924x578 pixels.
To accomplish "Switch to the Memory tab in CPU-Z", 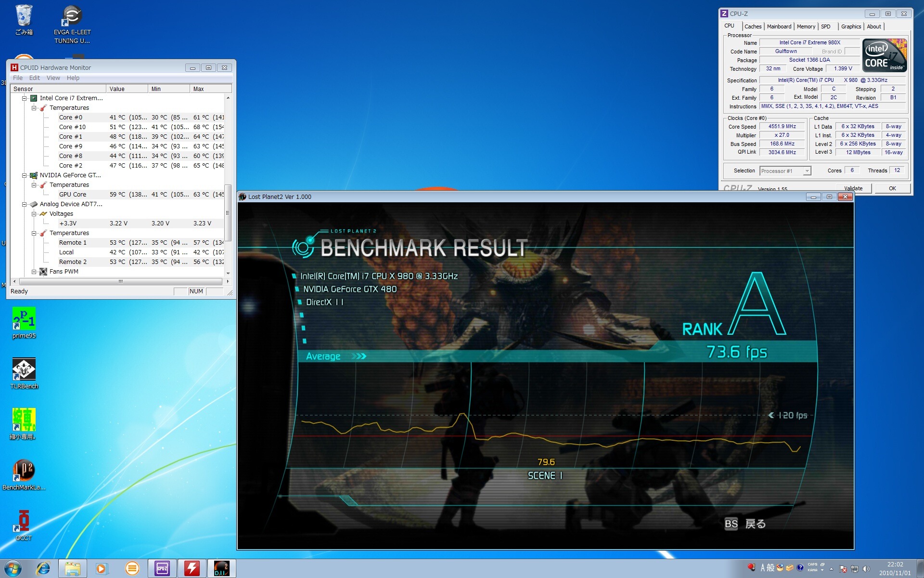I will point(806,26).
